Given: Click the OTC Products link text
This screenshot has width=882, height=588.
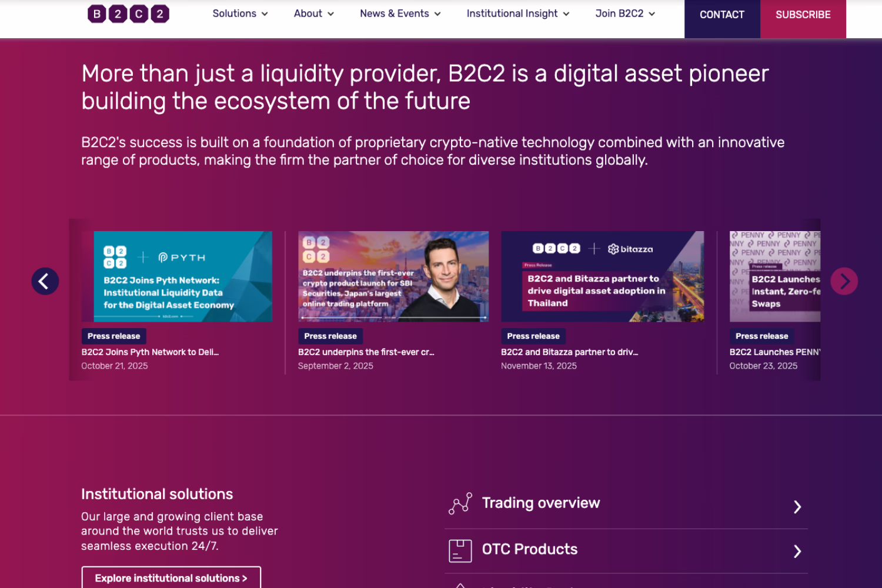Looking at the screenshot, I should point(530,549).
